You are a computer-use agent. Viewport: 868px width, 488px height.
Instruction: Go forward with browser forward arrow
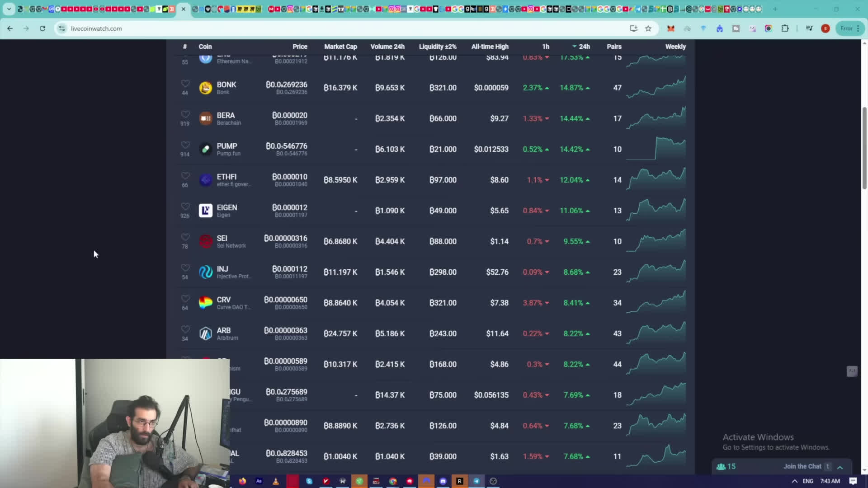(26, 28)
